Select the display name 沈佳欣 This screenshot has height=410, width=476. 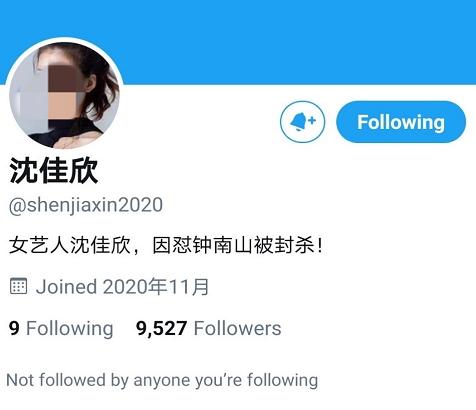(54, 171)
